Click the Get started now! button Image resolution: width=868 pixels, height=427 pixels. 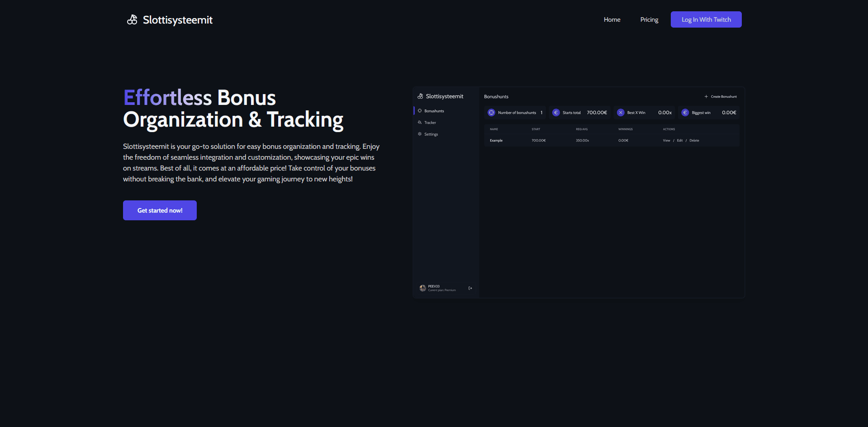click(x=160, y=210)
